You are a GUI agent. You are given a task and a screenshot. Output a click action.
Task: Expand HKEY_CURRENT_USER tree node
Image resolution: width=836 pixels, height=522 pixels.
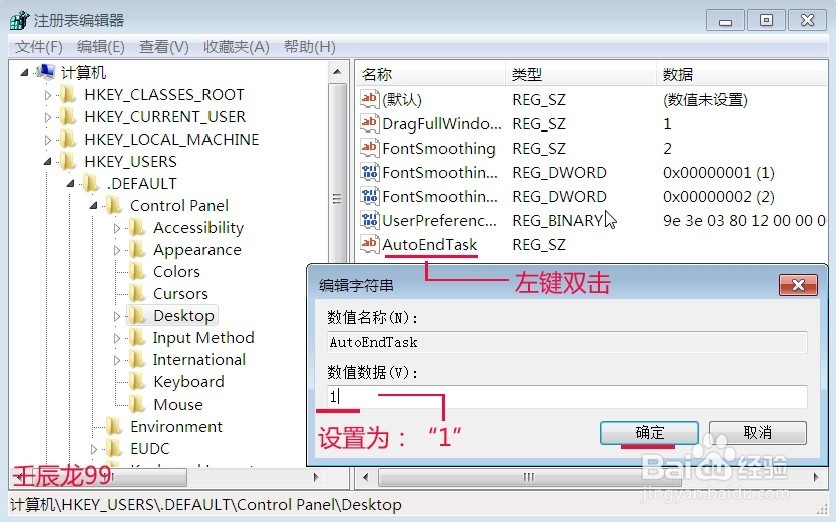[x=47, y=117]
